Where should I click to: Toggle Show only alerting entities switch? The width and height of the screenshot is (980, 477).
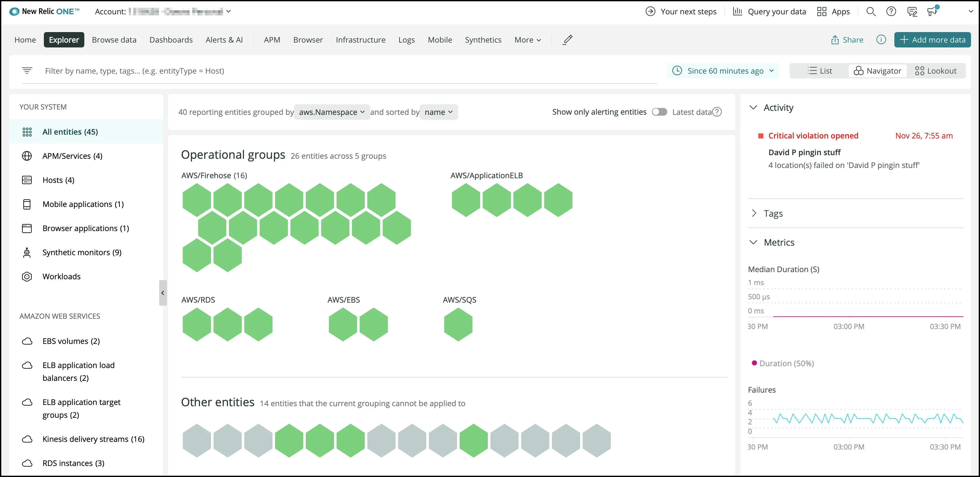point(659,112)
